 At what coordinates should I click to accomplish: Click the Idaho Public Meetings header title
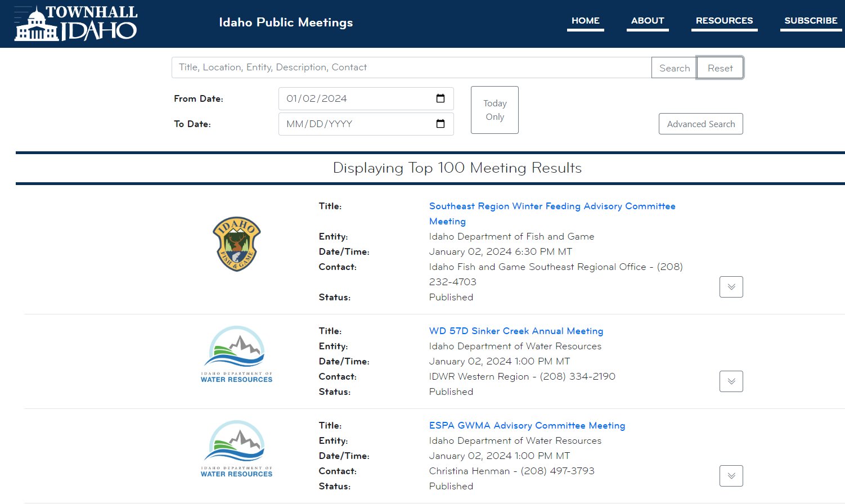[286, 22]
